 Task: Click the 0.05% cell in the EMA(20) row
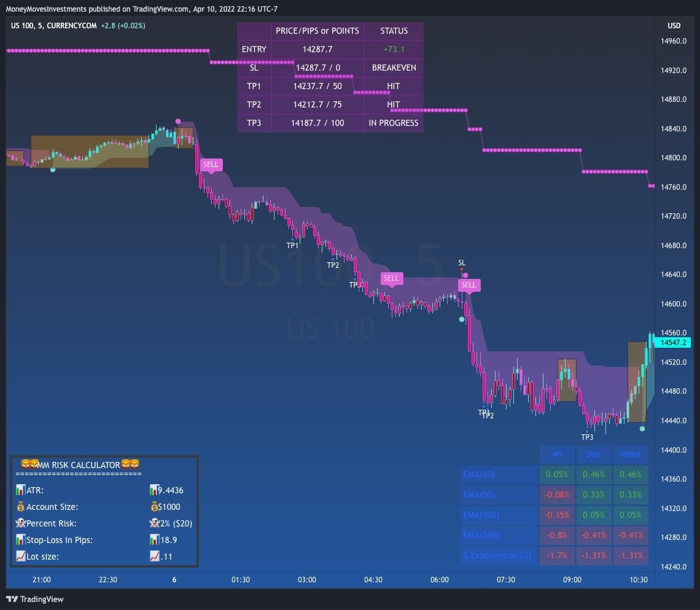557,474
